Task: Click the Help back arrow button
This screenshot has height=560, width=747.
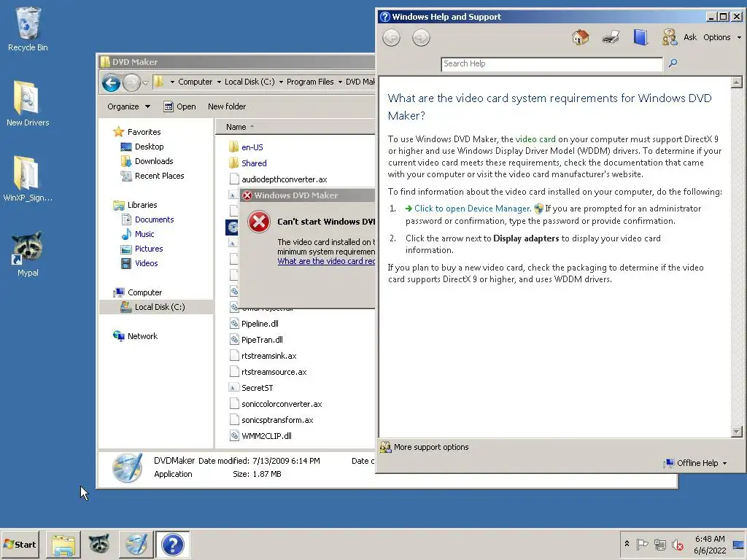Action: pyautogui.click(x=392, y=38)
